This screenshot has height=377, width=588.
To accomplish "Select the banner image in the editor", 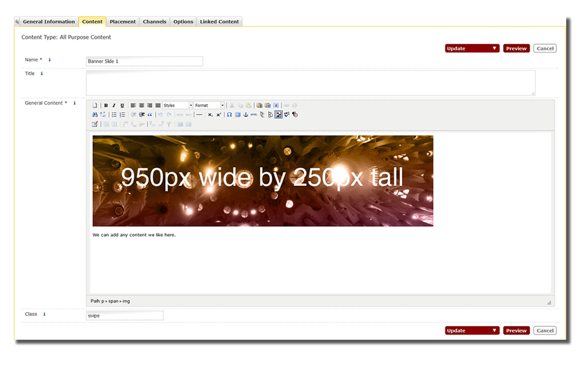I will click(262, 181).
